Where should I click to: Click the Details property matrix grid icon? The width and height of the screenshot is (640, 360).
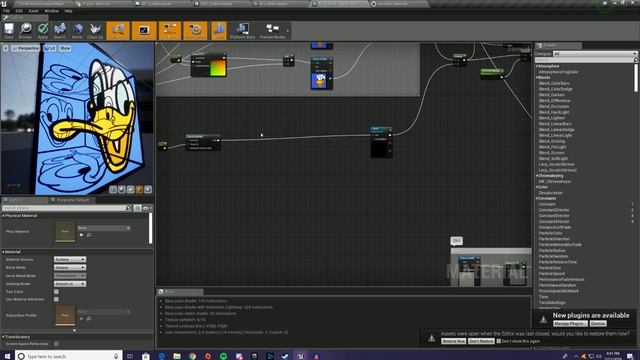[x=138, y=208]
